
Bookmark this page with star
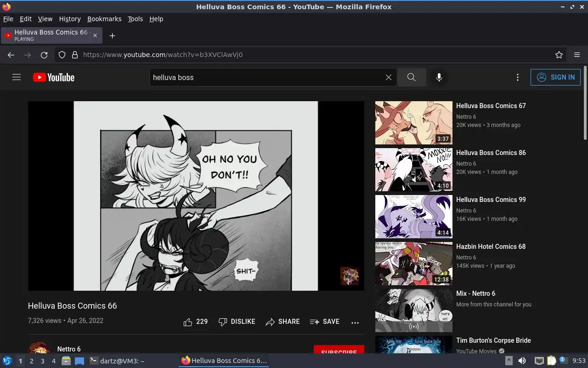(x=559, y=55)
